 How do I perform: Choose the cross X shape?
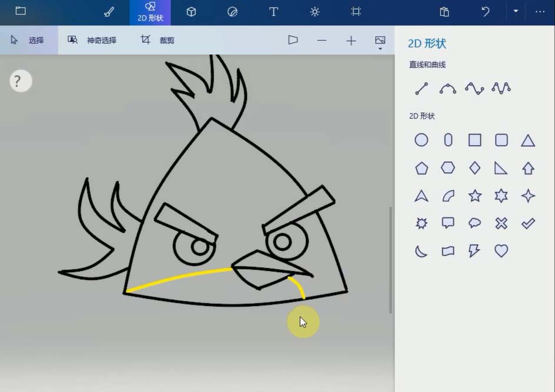[x=501, y=223]
